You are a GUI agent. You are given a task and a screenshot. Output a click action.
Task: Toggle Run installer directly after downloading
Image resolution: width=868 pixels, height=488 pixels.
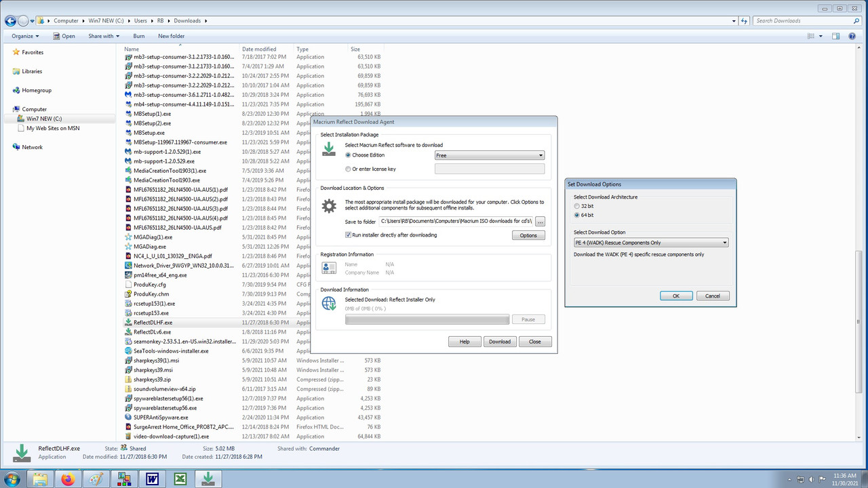(x=349, y=235)
